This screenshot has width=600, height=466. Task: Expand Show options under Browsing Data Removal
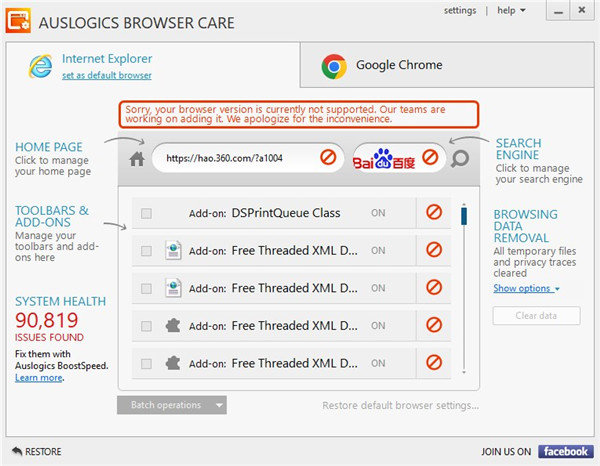click(x=526, y=288)
